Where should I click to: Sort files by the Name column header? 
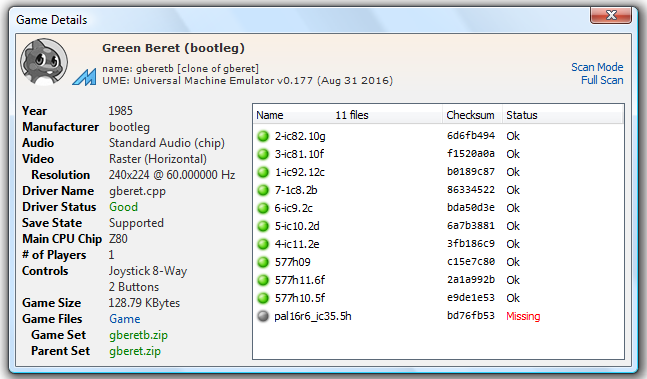pyautogui.click(x=347, y=115)
